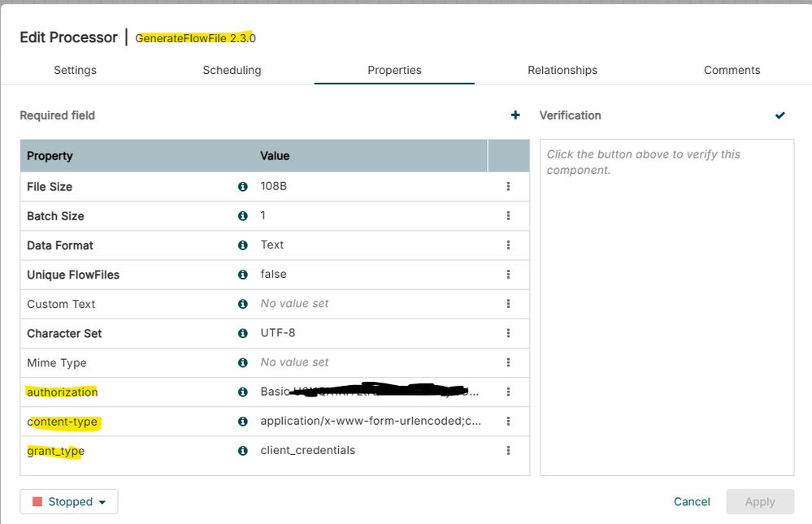Open actions menu for File Size row
812x524 pixels.
[508, 186]
